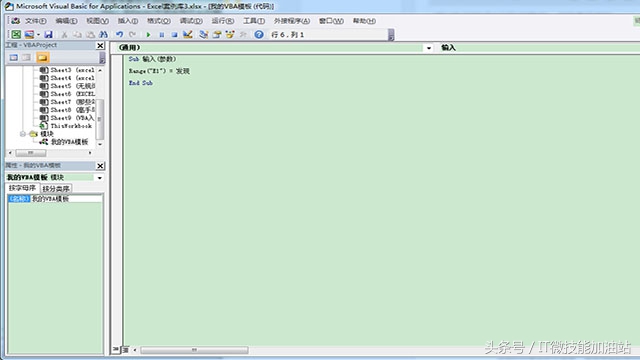This screenshot has height=360, width=640.
Task: Open the 外接程序(A) menu
Action: coord(291,21)
